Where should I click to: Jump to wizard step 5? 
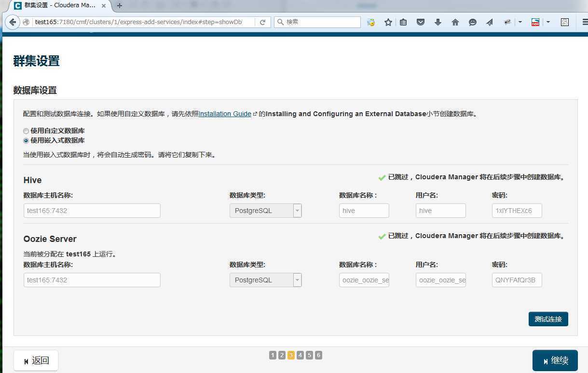point(309,355)
